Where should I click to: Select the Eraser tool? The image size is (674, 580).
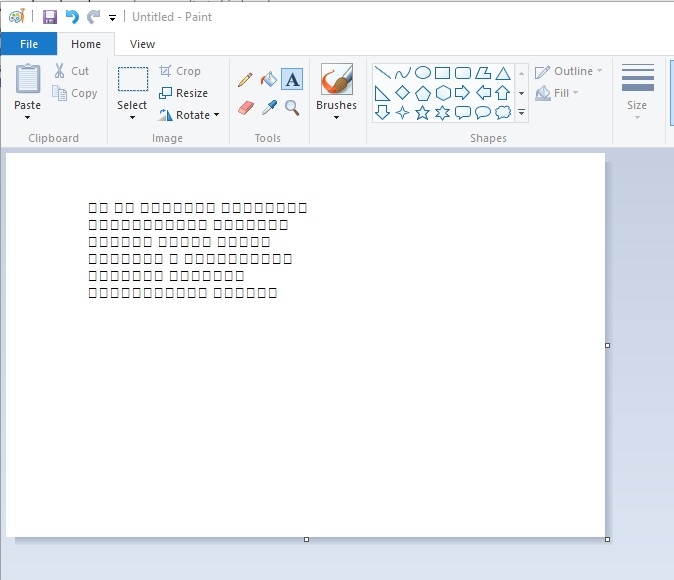(x=246, y=107)
